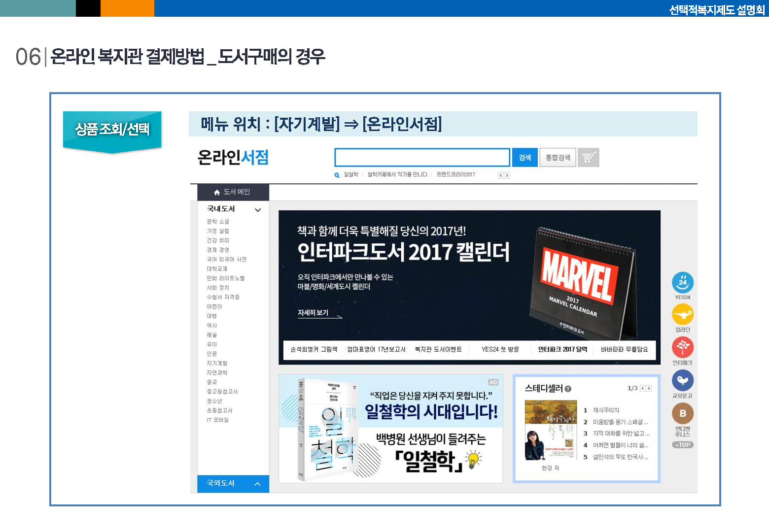769x532 pixels.
Task: Select the 손석희앵커 그림책 banner tab
Action: [314, 349]
